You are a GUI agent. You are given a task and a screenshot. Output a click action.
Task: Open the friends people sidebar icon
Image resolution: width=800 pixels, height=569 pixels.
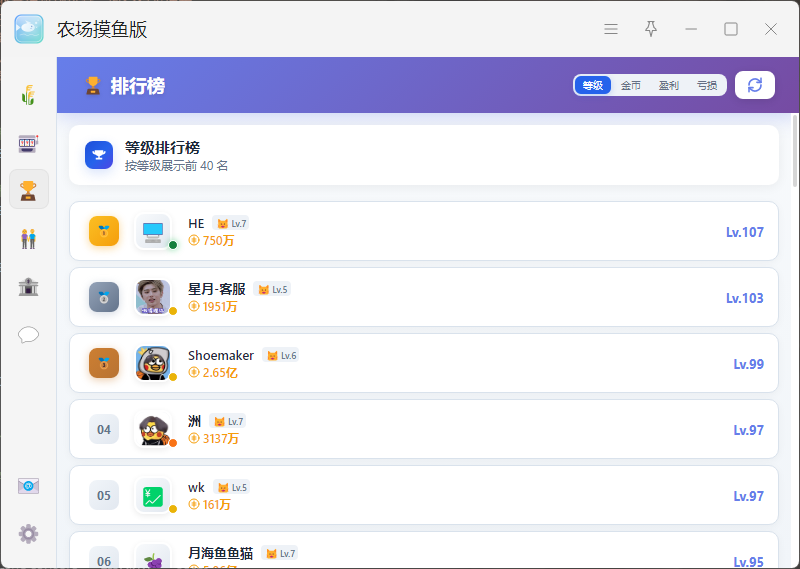[x=29, y=238]
